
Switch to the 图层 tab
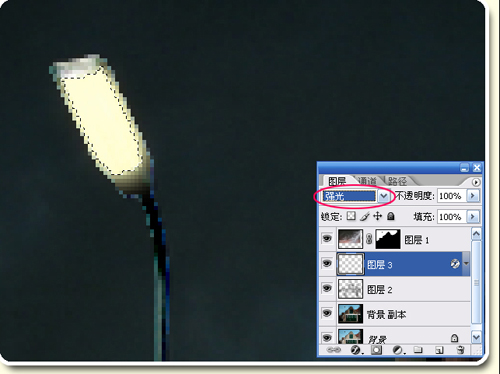click(337, 181)
